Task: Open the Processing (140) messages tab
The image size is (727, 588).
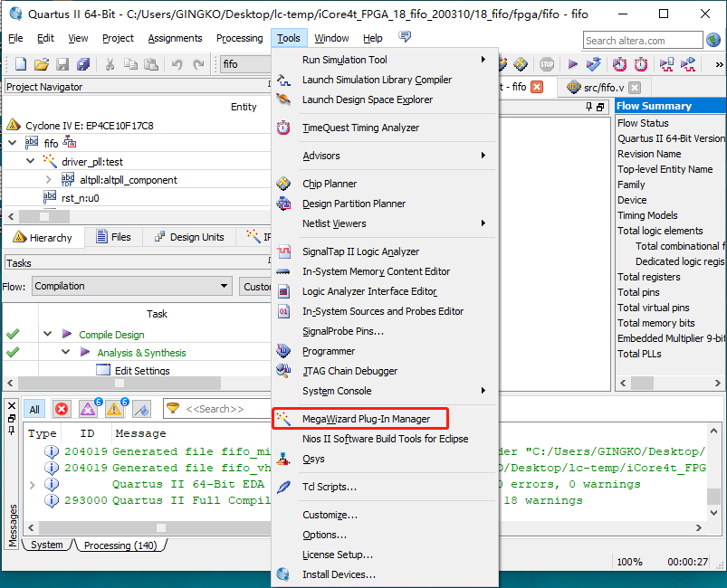Action: (120, 545)
